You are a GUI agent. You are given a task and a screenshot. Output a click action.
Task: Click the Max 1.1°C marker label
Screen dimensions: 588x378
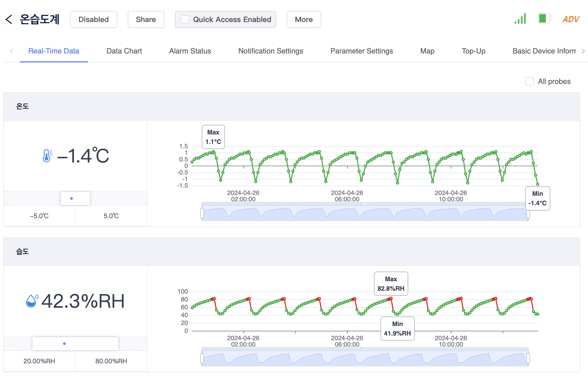(x=213, y=137)
